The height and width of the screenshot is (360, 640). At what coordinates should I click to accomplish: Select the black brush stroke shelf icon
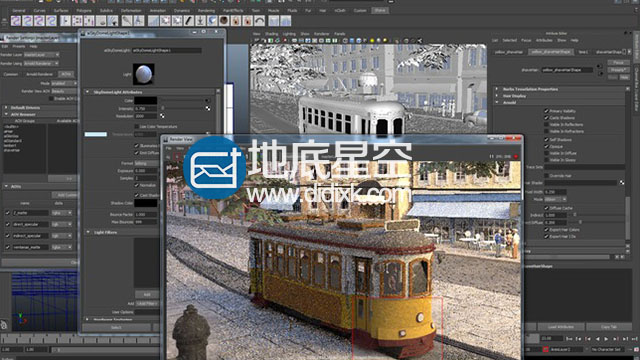[x=189, y=20]
